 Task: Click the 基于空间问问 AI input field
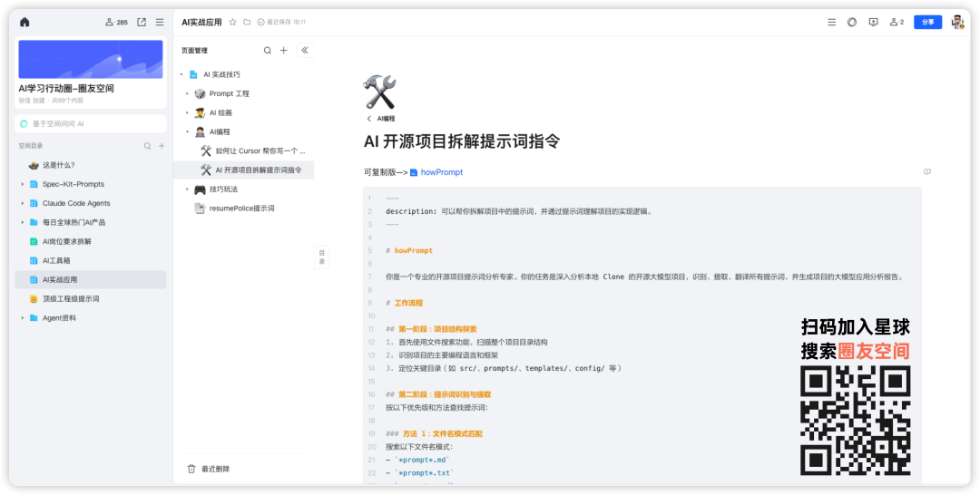point(91,123)
